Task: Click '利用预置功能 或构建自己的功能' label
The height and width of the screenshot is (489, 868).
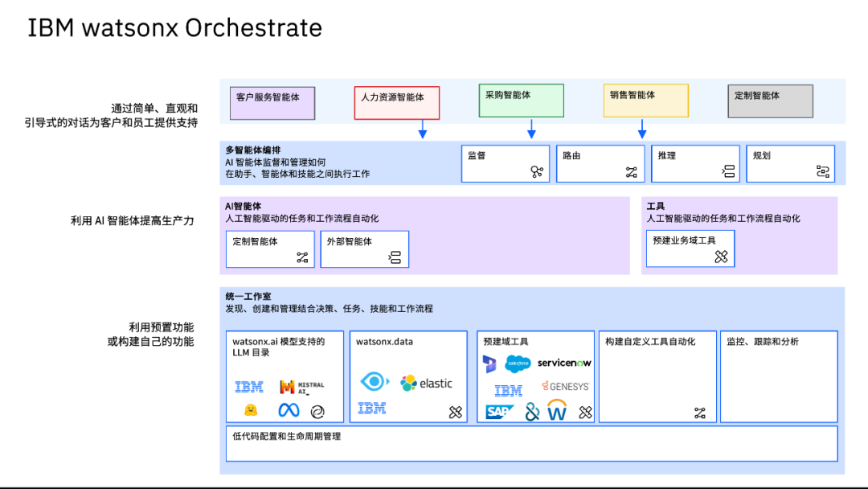Action: [x=150, y=335]
